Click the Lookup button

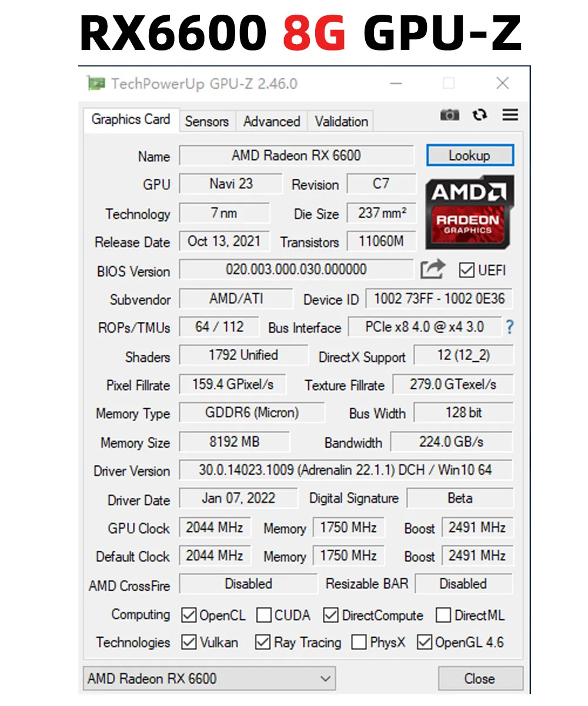tap(470, 156)
